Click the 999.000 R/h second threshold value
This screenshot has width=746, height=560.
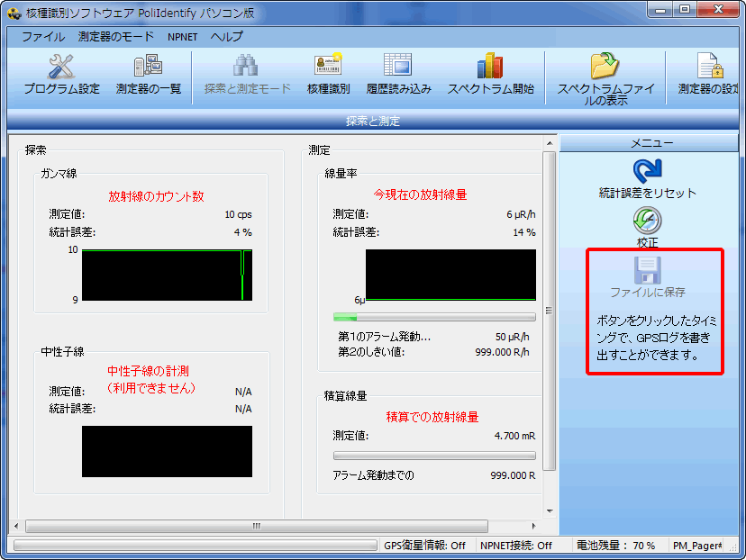coord(502,352)
